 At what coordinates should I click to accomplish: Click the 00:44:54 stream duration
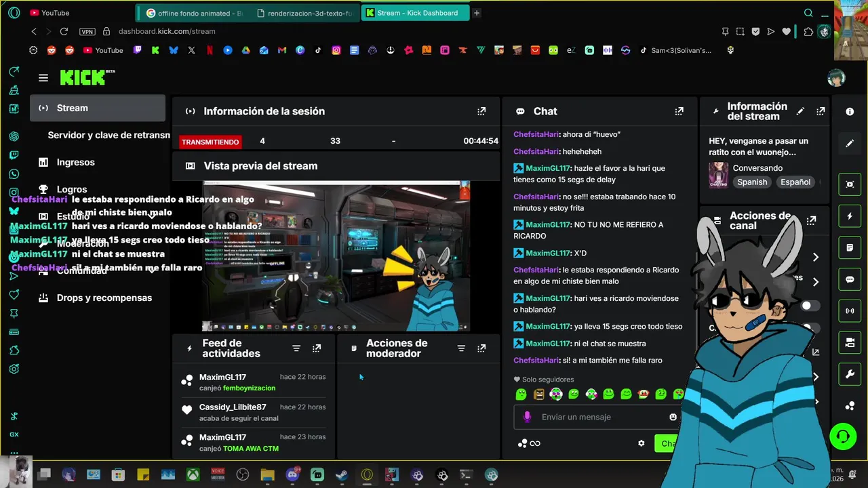(481, 141)
